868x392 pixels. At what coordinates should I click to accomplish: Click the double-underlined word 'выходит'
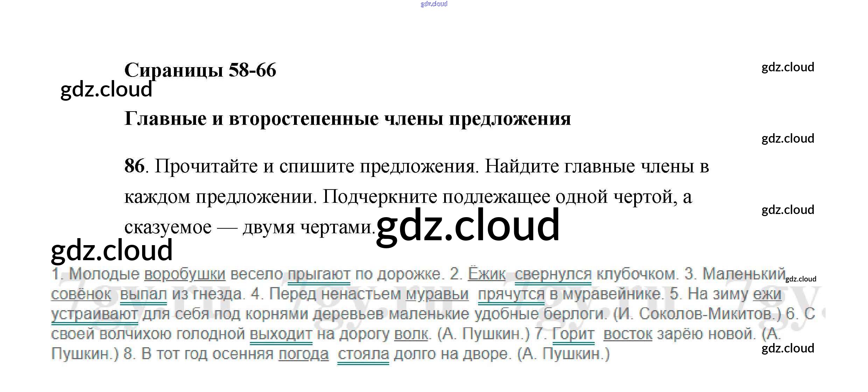tap(281, 334)
